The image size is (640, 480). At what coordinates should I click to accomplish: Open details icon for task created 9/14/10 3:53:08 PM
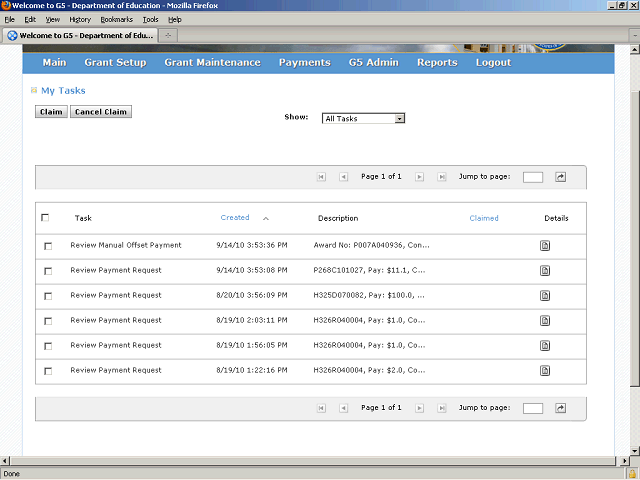tap(545, 271)
